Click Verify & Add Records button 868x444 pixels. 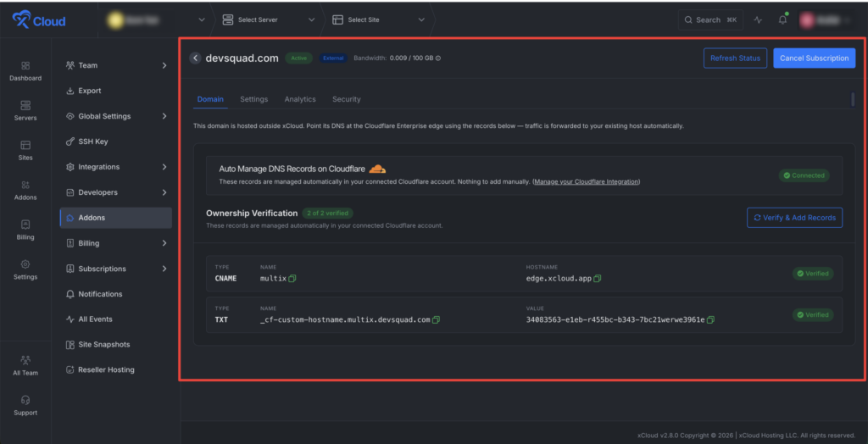[795, 218]
